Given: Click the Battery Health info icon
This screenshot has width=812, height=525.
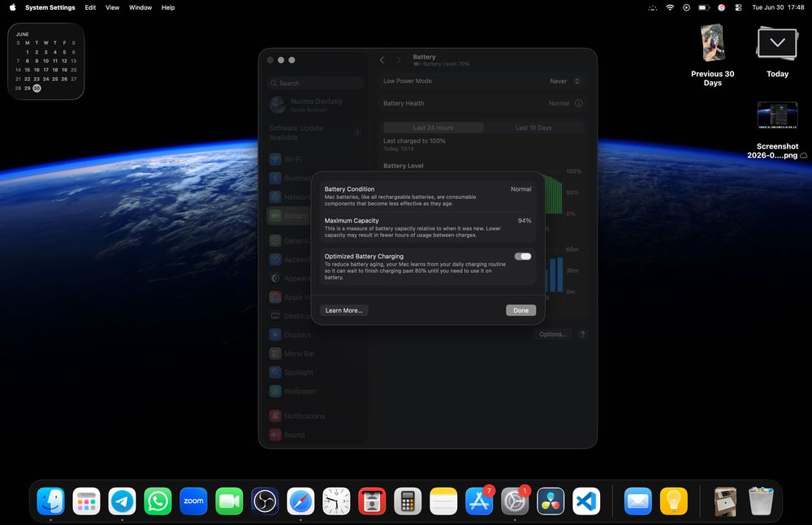Looking at the screenshot, I should [x=579, y=103].
